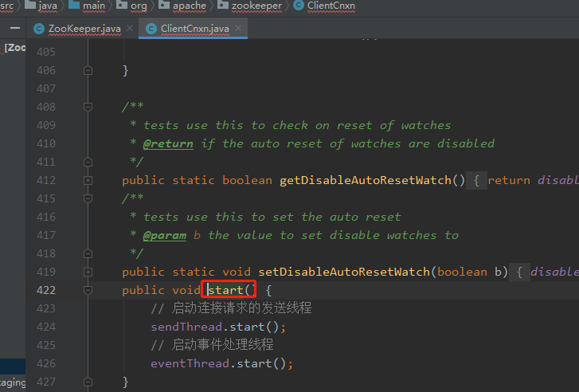The image size is (579, 392).
Task: Click line number 422 in the gutter
Action: coord(46,290)
